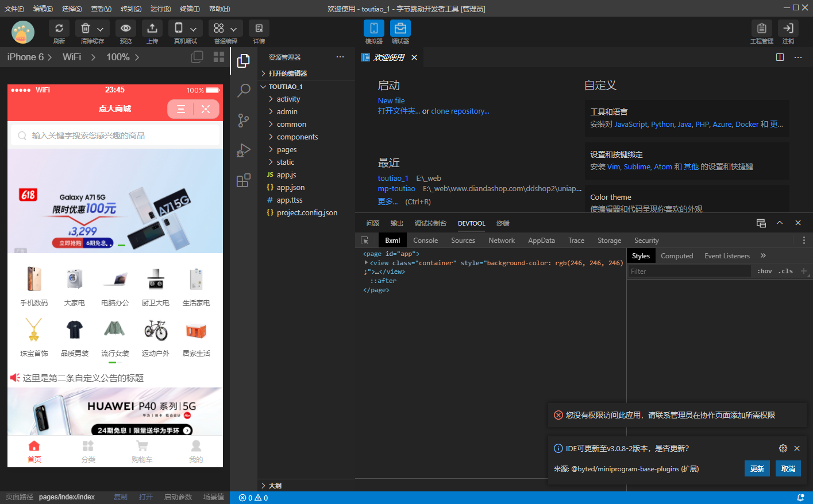Toggle the .cls class editor in Styles
Screen dimensions: 813x504
(x=787, y=271)
